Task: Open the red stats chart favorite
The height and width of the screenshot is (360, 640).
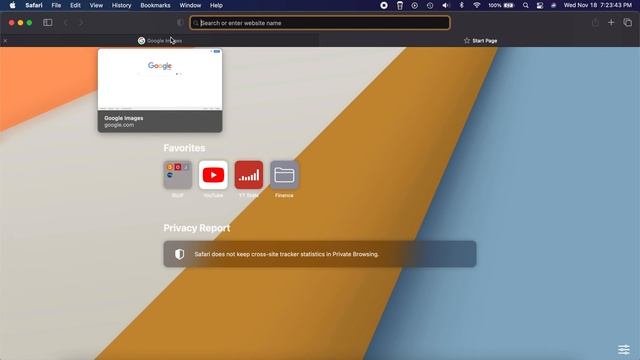Action: (249, 175)
